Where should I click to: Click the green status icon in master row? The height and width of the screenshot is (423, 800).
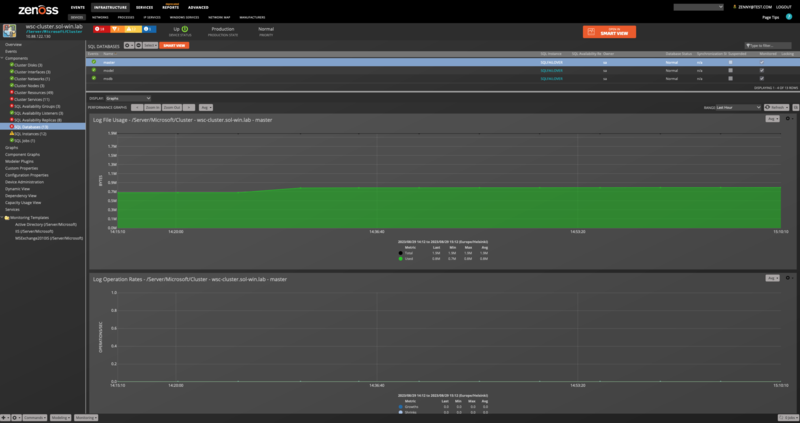pos(94,62)
